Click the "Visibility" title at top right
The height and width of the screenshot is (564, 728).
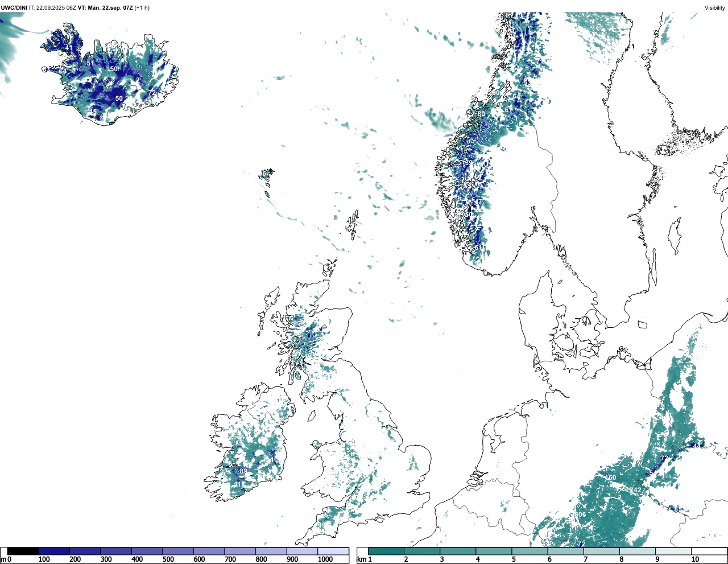pyautogui.click(x=714, y=8)
